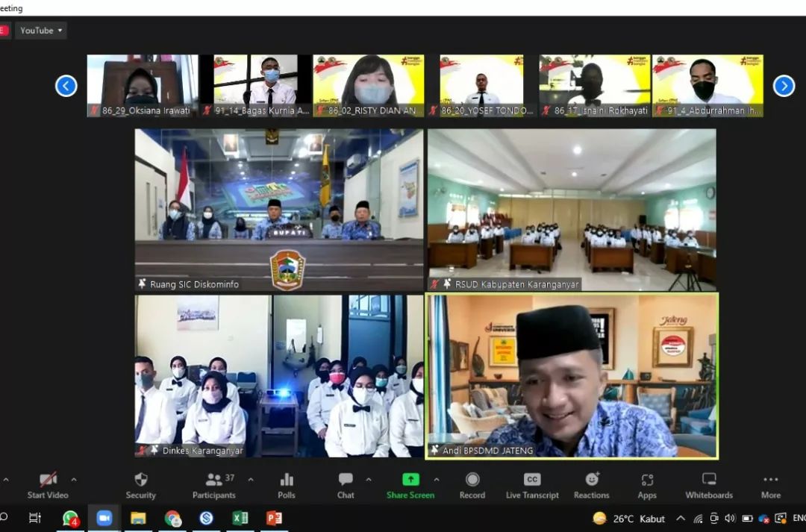Select the Andi BPSDMD JATENG video tile
Image resolution: width=806 pixels, height=532 pixels.
click(572, 375)
